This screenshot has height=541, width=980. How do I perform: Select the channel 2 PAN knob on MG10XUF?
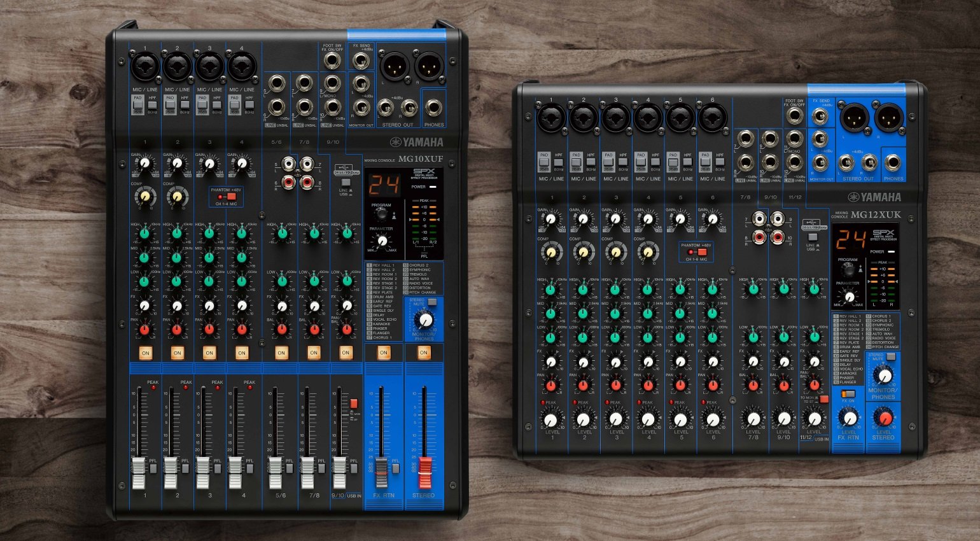point(177,330)
